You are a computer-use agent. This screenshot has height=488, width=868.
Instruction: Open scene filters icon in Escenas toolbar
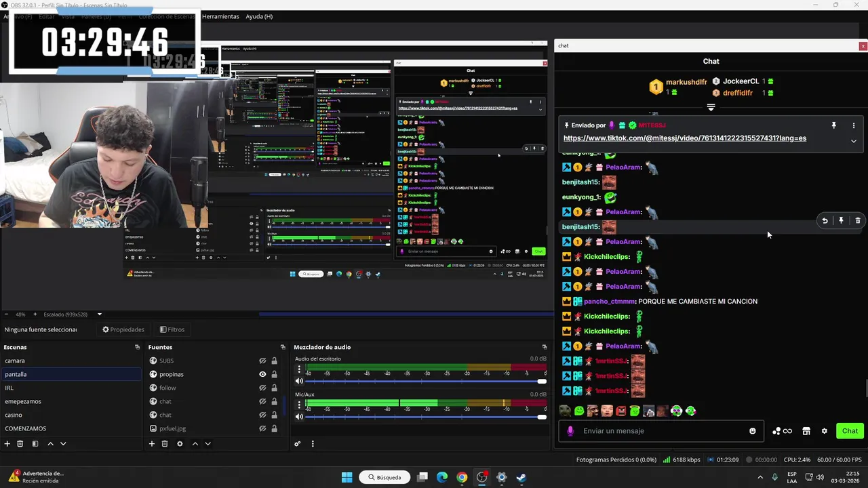point(35,444)
